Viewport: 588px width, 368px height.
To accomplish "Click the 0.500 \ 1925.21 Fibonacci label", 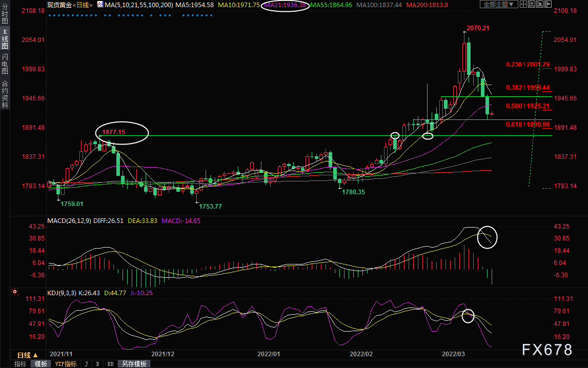I will point(528,106).
